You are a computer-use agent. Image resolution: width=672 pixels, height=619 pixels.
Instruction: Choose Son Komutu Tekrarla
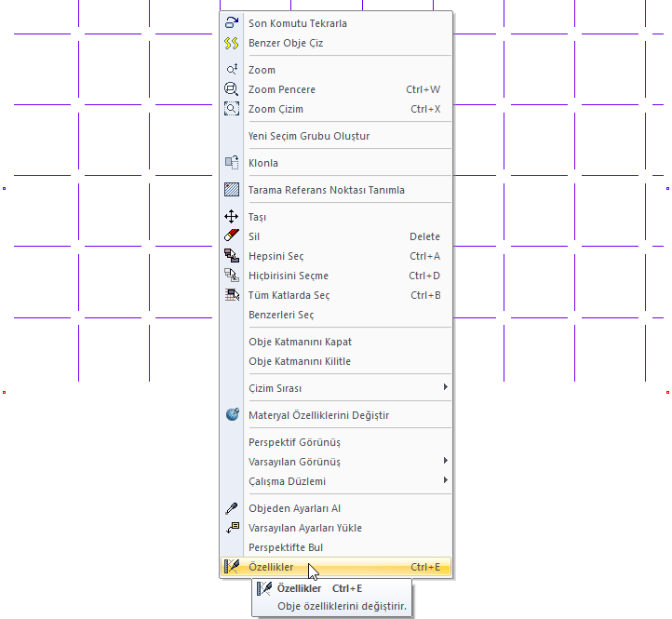[336, 23]
